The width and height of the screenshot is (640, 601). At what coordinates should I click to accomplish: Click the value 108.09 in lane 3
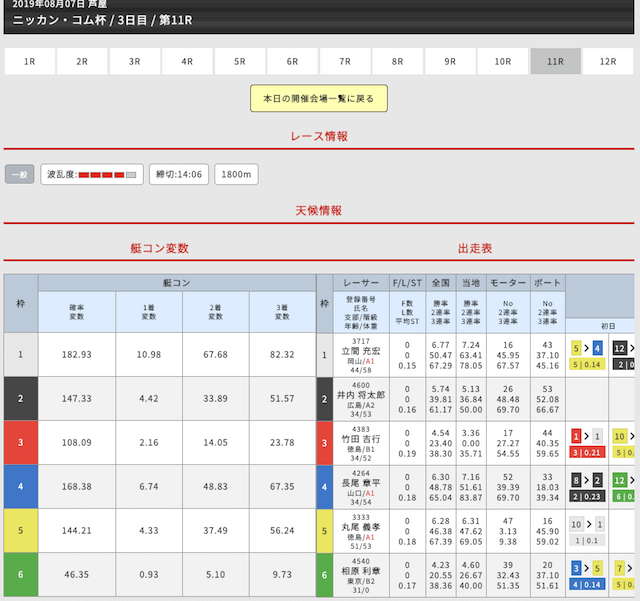pyautogui.click(x=77, y=443)
